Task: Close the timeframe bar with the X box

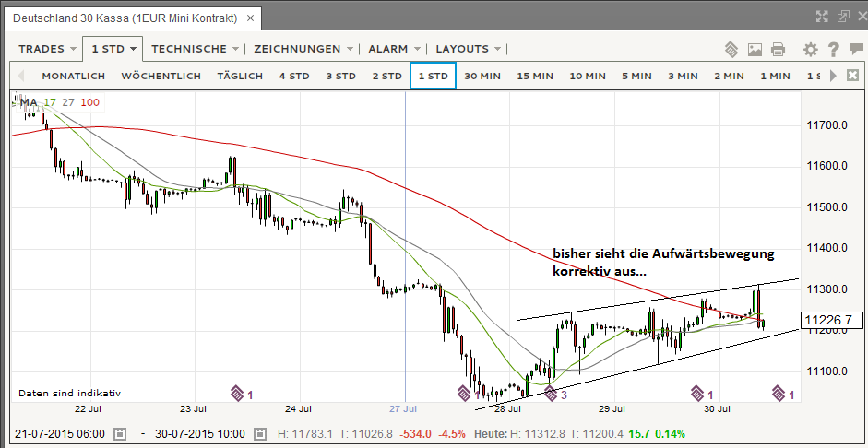Action: point(853,76)
